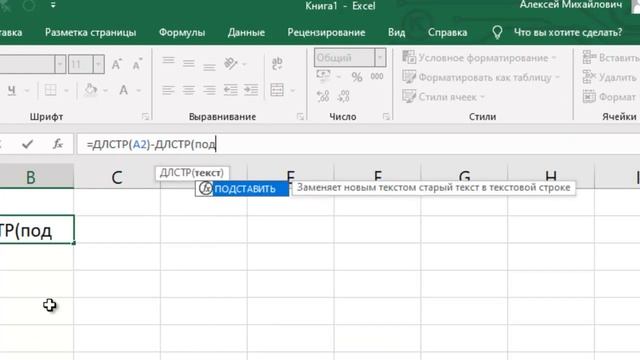Align text to the middle vertically
The height and width of the screenshot is (360, 640).
(189, 63)
